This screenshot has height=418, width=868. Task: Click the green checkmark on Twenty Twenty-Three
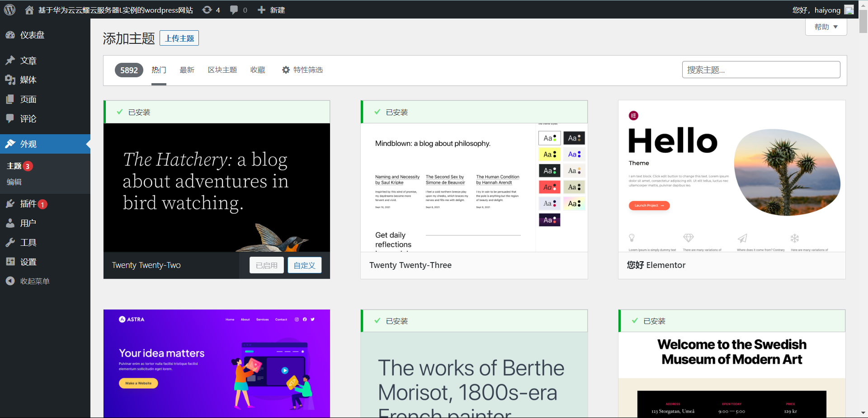377,112
